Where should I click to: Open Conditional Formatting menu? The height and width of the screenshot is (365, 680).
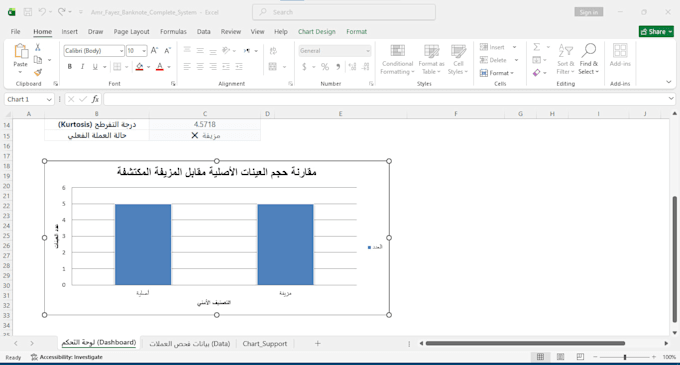pos(397,59)
